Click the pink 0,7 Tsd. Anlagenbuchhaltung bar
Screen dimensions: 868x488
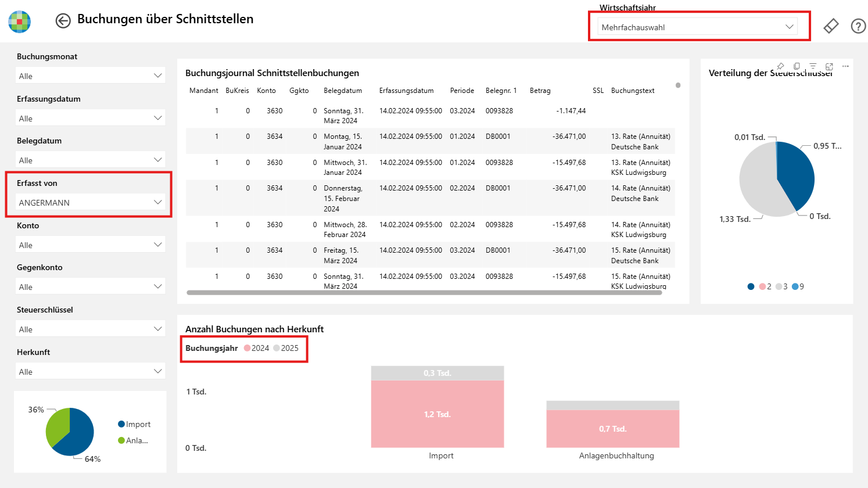[613, 429]
